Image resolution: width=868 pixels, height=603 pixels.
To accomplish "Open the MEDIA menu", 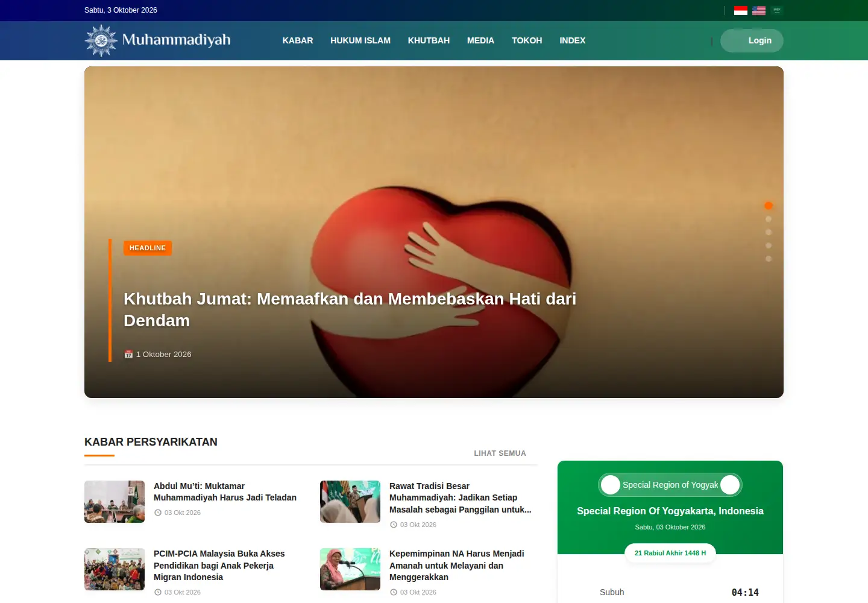I will pos(480,40).
